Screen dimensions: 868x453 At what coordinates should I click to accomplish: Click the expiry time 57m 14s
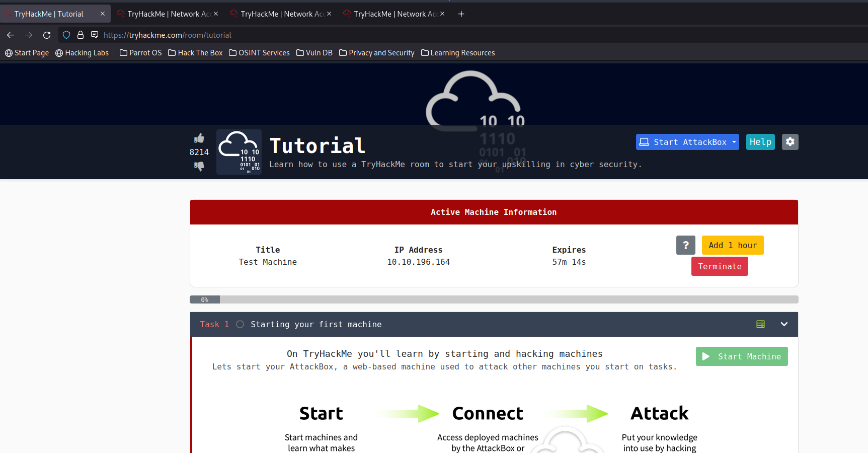pyautogui.click(x=569, y=262)
